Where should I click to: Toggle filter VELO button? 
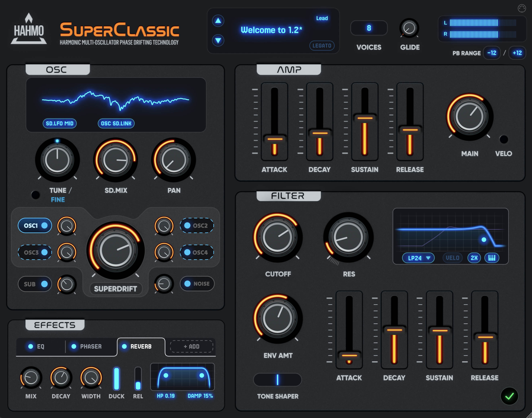(452, 258)
